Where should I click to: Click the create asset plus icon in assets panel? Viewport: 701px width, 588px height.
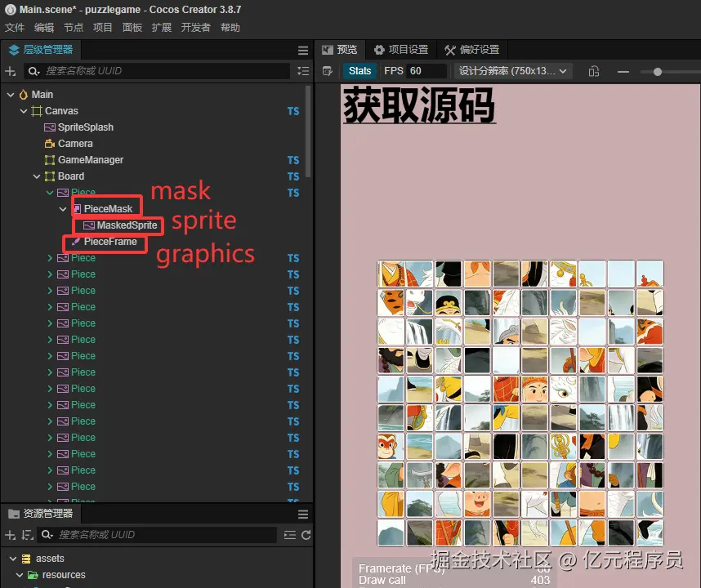[9, 535]
